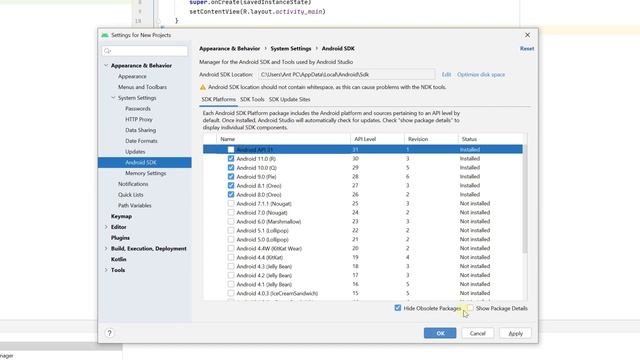Select Kotlin settings
The height and width of the screenshot is (360, 640).
[118, 259]
